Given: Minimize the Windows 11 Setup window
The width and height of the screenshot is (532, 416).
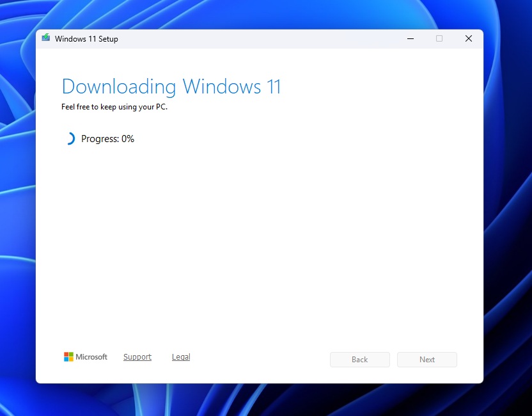Looking at the screenshot, I should click(410, 38).
